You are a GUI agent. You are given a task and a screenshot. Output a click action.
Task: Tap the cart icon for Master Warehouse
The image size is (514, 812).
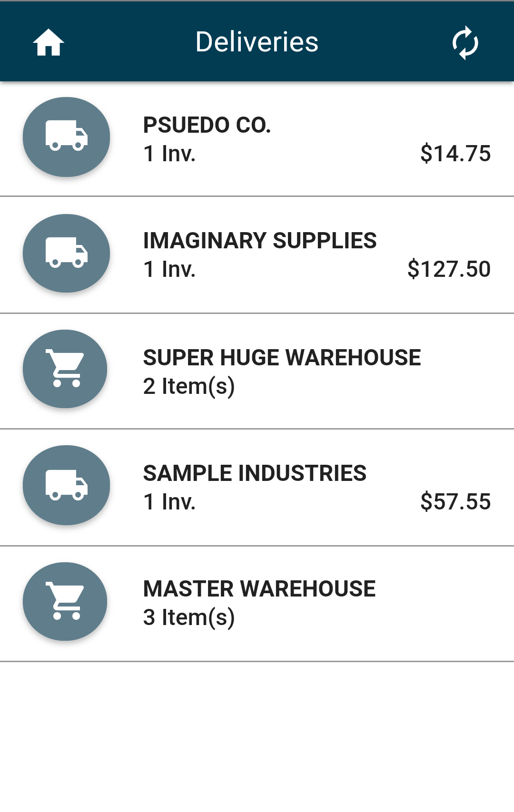(65, 601)
